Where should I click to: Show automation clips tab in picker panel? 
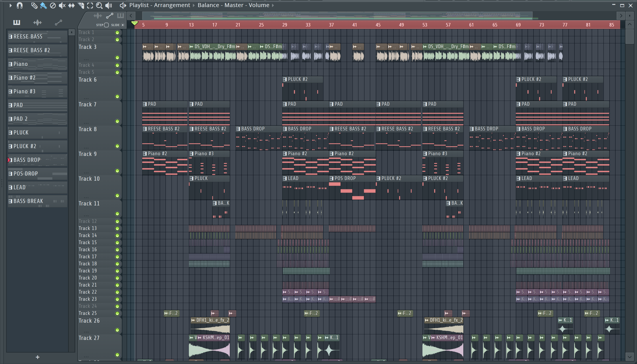click(x=58, y=23)
